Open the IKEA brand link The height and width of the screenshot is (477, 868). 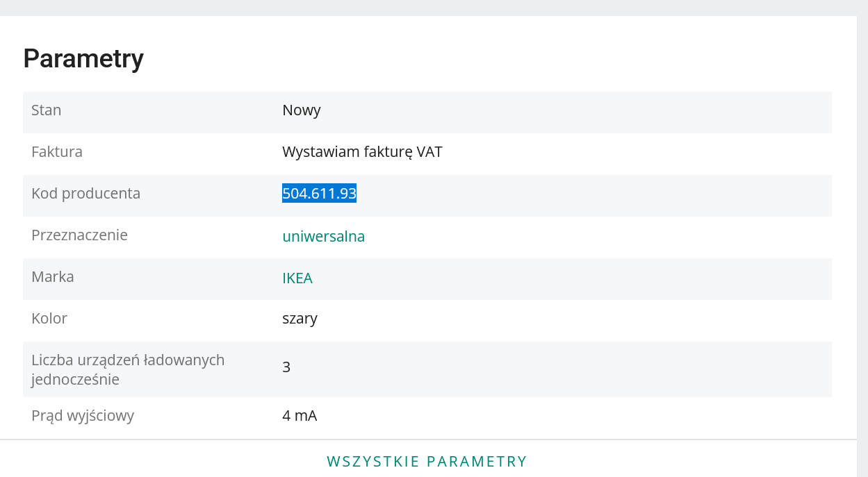(297, 278)
